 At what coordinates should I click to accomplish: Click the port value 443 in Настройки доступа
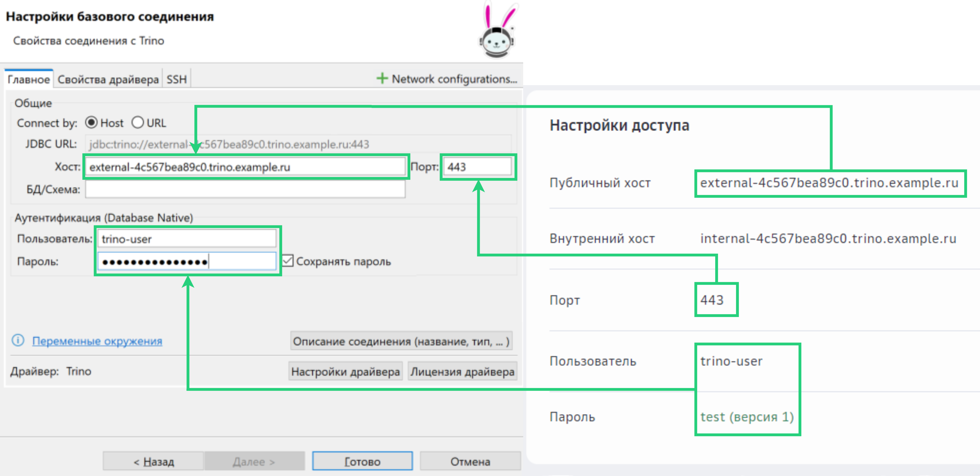pos(712,300)
